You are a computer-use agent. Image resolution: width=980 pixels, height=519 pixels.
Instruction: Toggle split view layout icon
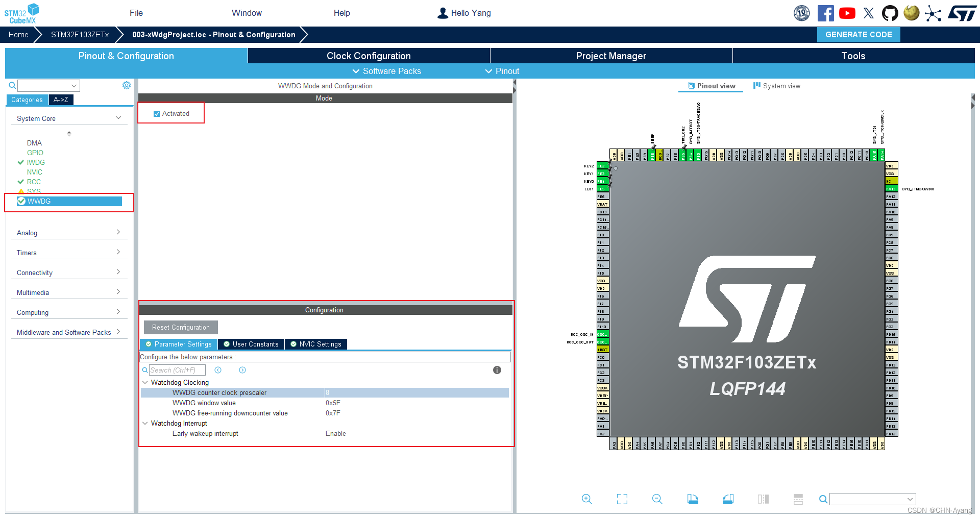764,499
